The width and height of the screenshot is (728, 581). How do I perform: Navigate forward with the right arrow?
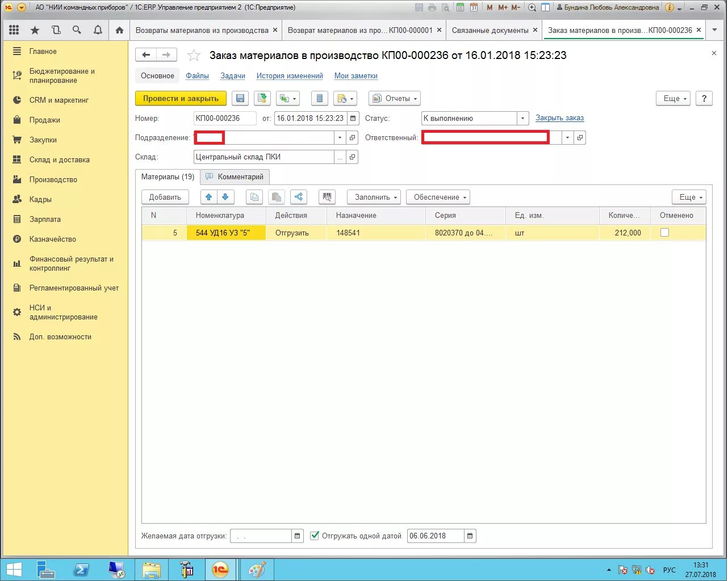(166, 55)
